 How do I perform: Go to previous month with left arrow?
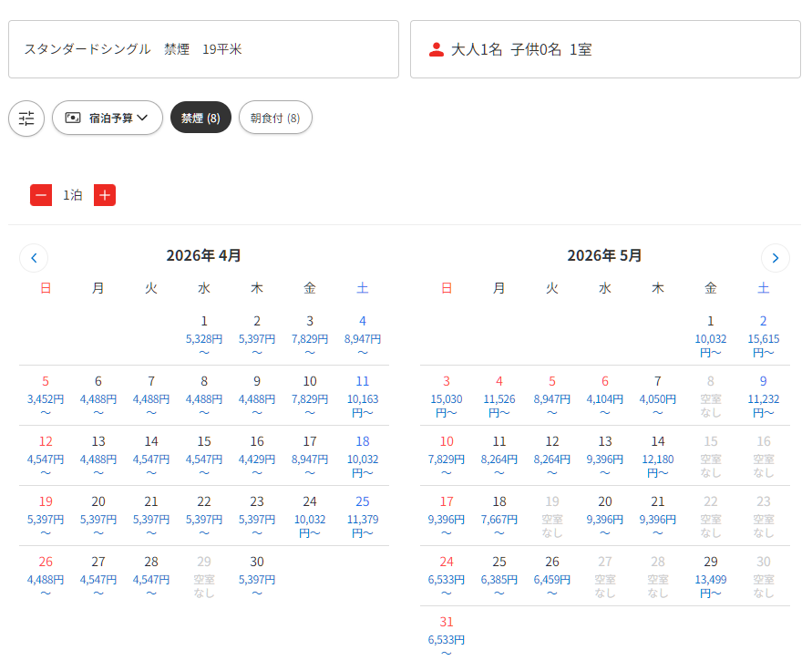tap(34, 258)
